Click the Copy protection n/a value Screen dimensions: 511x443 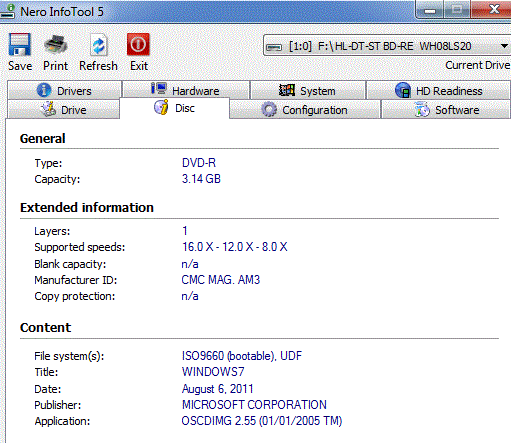pyautogui.click(x=190, y=296)
